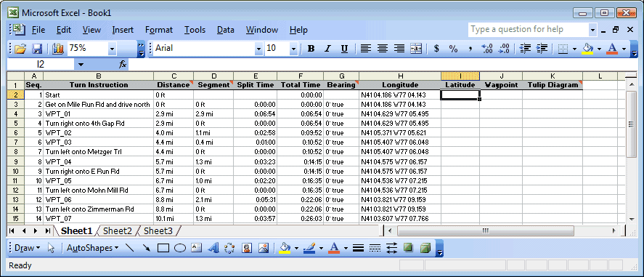Select the Oval drawing tool
Image resolution: width=644 pixels, height=277 pixels.
point(180,248)
